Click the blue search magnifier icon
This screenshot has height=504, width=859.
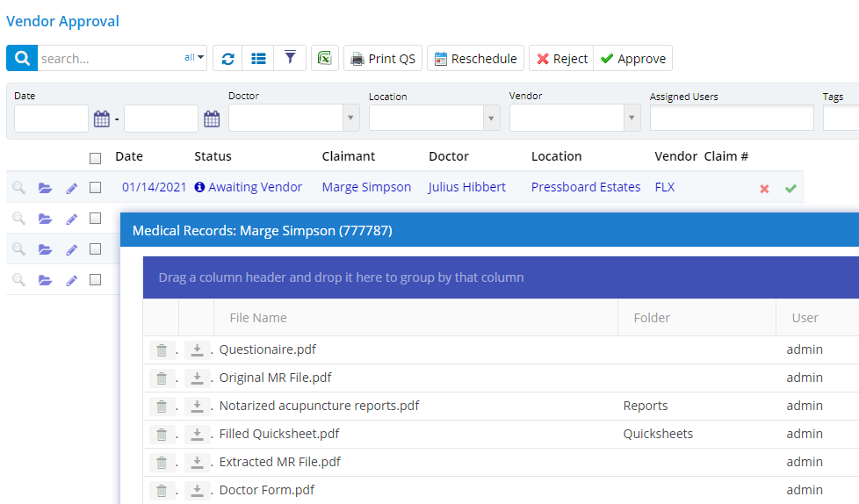click(x=22, y=59)
